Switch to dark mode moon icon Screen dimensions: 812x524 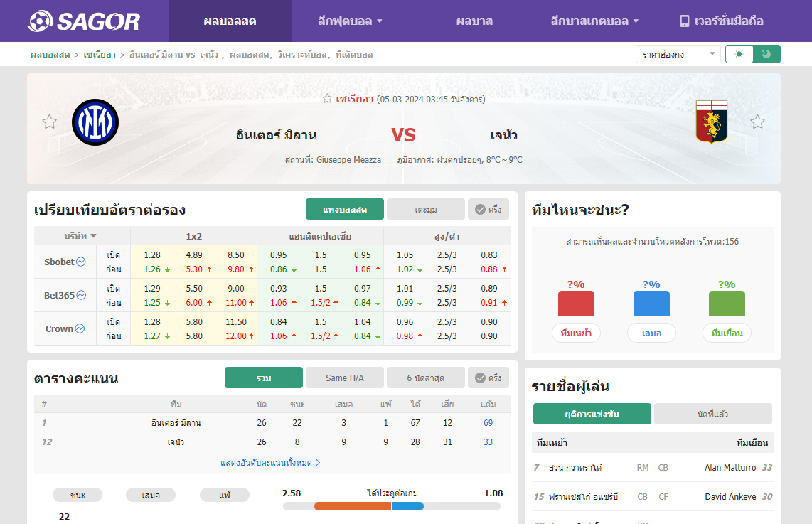(766, 54)
